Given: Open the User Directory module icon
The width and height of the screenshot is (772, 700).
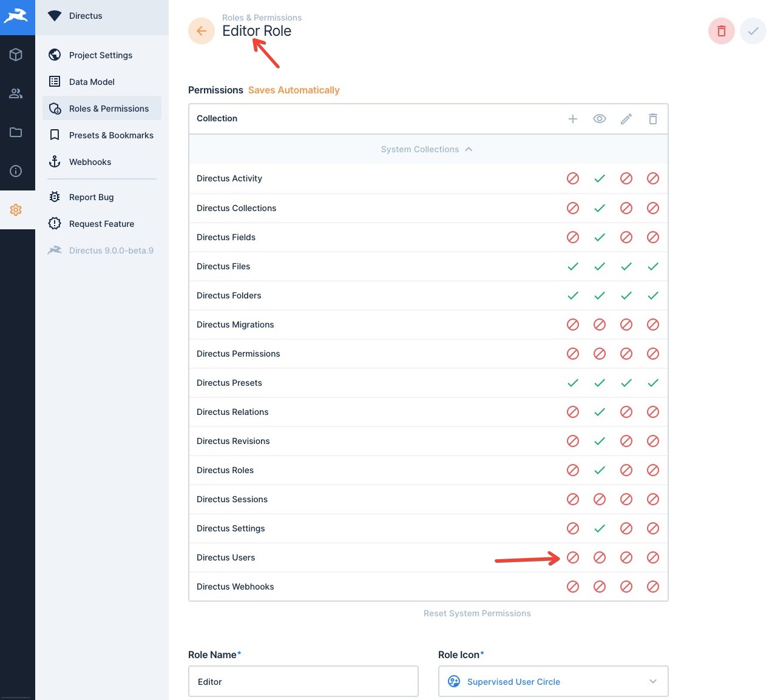Looking at the screenshot, I should (18, 93).
